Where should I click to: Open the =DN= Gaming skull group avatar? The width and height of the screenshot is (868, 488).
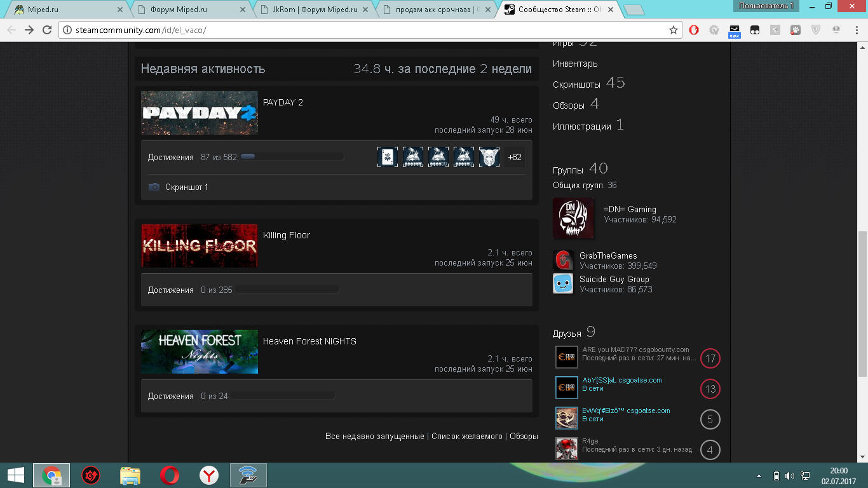click(x=574, y=219)
